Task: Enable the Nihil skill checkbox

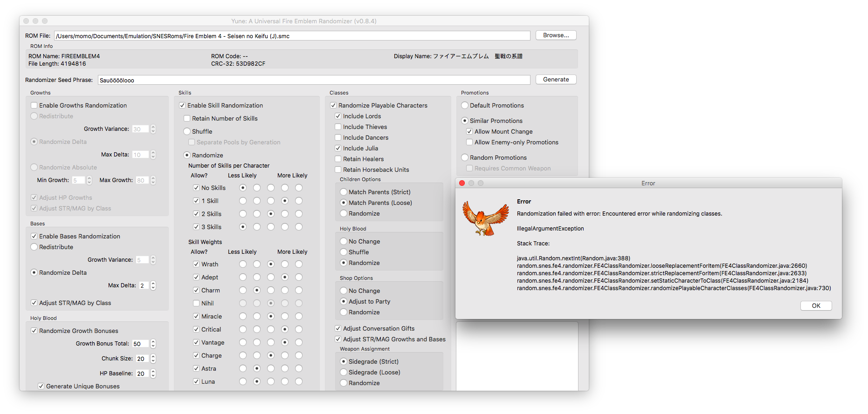Action: point(196,303)
